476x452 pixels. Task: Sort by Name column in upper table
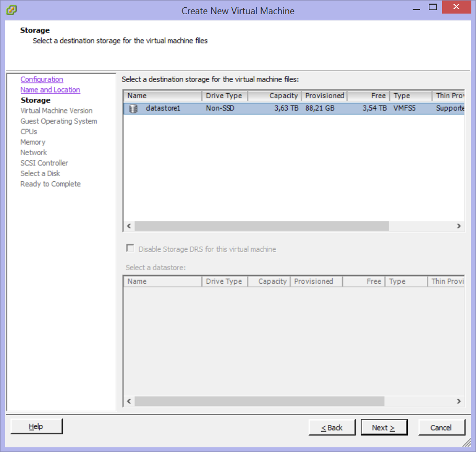[163, 96]
